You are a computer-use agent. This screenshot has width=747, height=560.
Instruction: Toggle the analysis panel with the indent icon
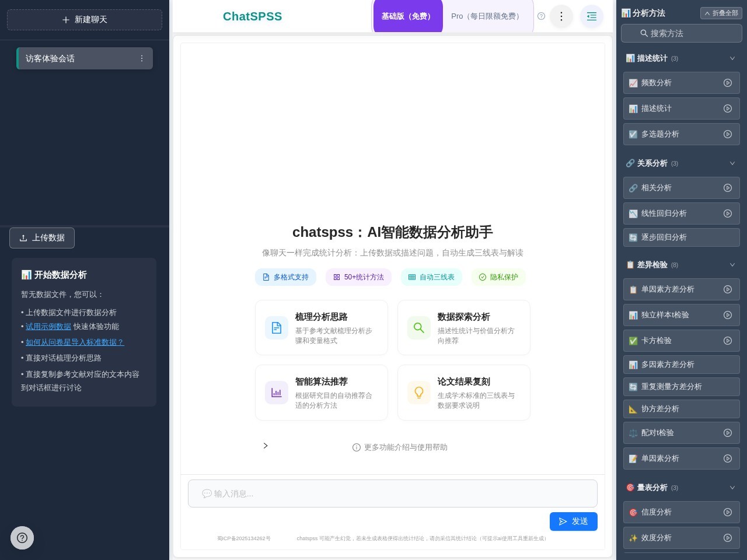click(592, 16)
